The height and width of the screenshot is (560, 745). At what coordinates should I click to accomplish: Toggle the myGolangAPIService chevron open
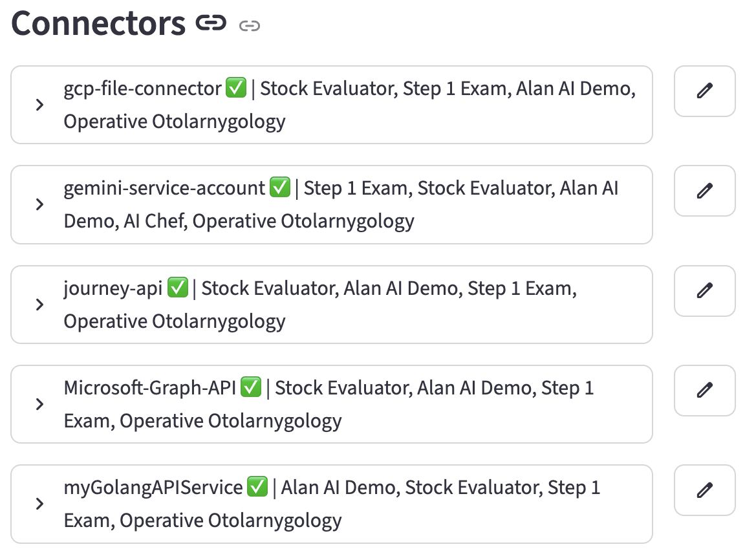tap(40, 504)
